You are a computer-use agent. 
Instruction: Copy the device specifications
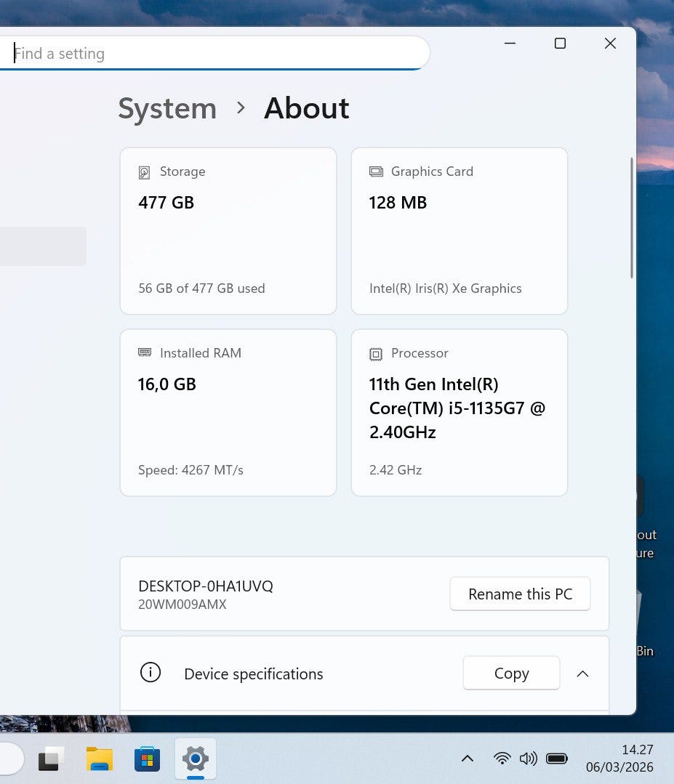[x=511, y=674]
